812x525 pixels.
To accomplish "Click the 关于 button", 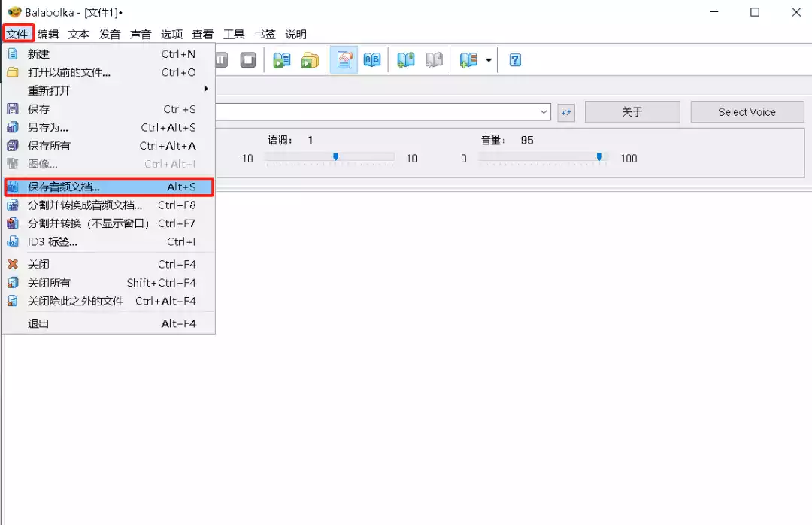I will (x=632, y=112).
